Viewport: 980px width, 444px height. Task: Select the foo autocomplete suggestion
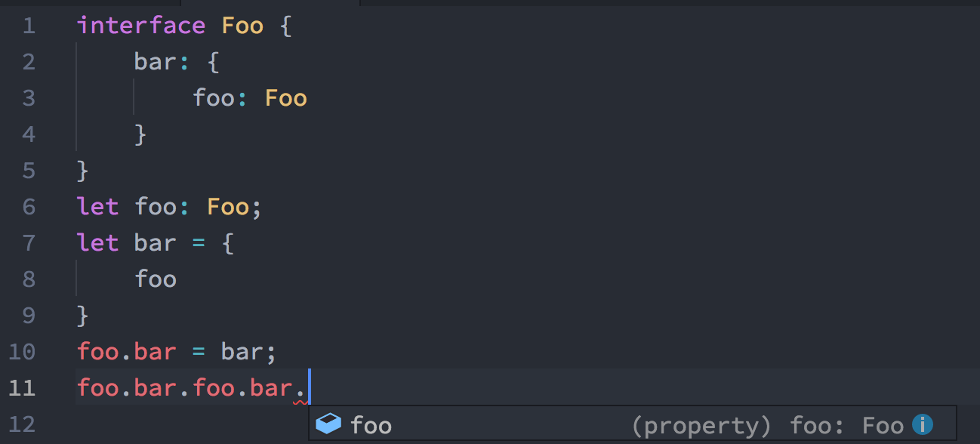[x=371, y=425]
